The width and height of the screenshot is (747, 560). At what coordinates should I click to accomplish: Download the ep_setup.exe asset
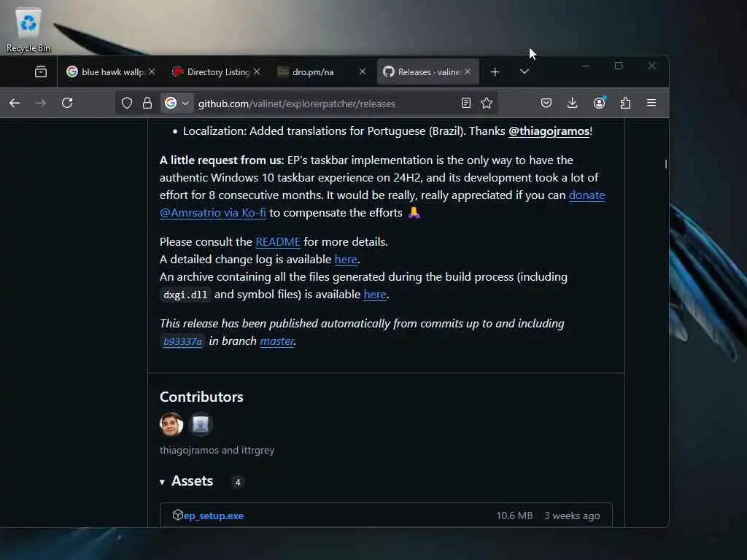pos(214,516)
